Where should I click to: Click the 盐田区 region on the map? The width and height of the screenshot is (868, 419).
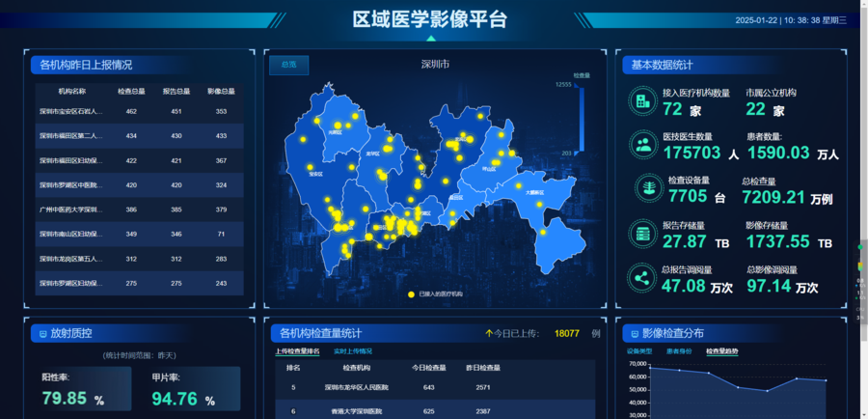pos(455,197)
